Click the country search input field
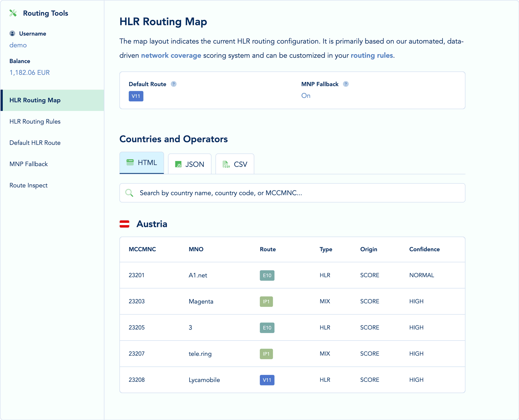This screenshot has height=420, width=519. (x=292, y=193)
